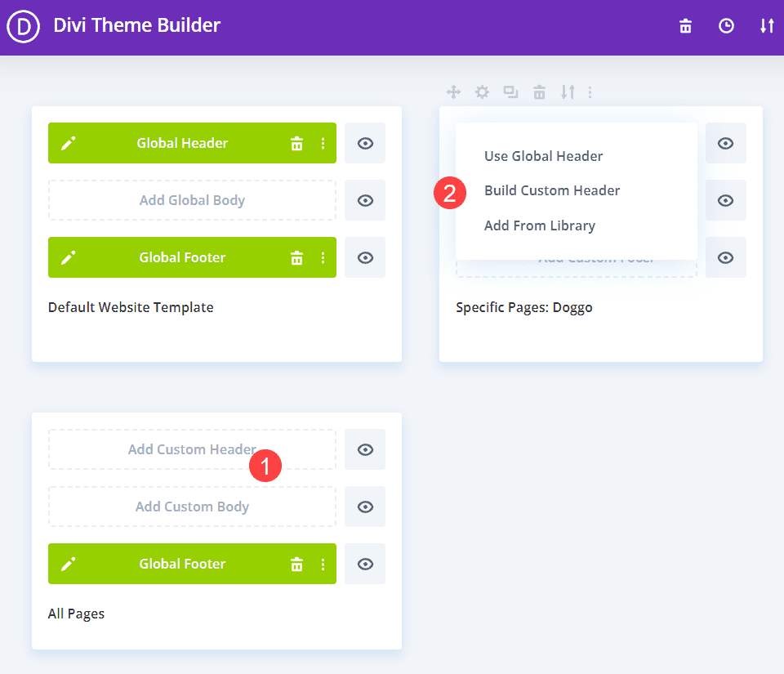Open the history clock icon in the top bar

[726, 26]
